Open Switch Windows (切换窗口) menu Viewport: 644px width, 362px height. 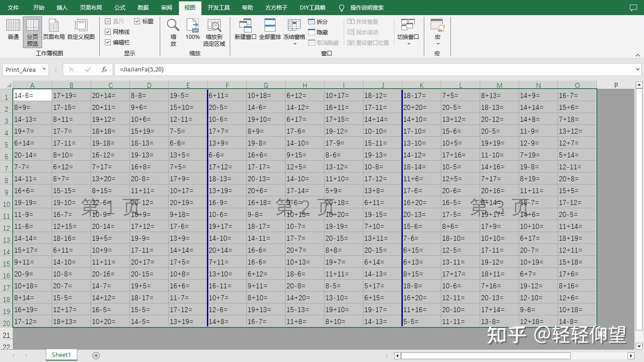[408, 32]
